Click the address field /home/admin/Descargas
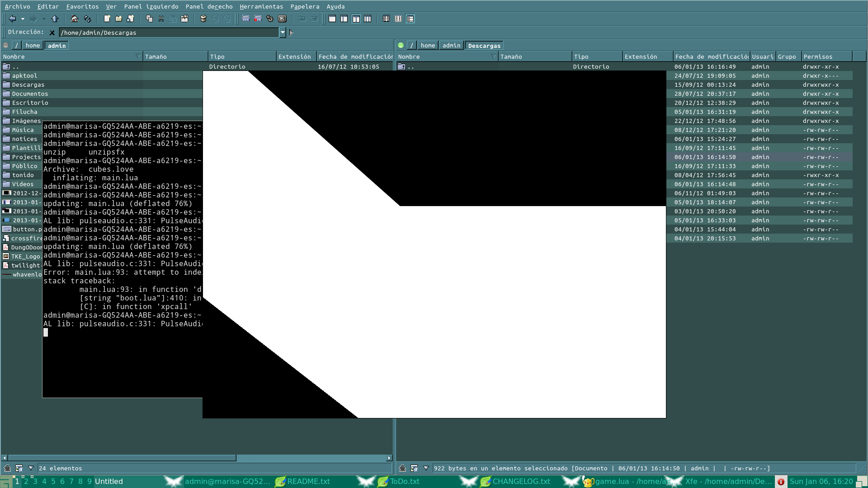This screenshot has width=868, height=488. pyautogui.click(x=169, y=33)
